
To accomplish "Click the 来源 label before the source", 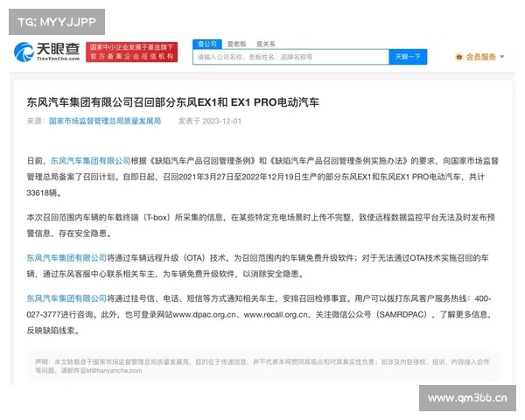I will [35, 121].
